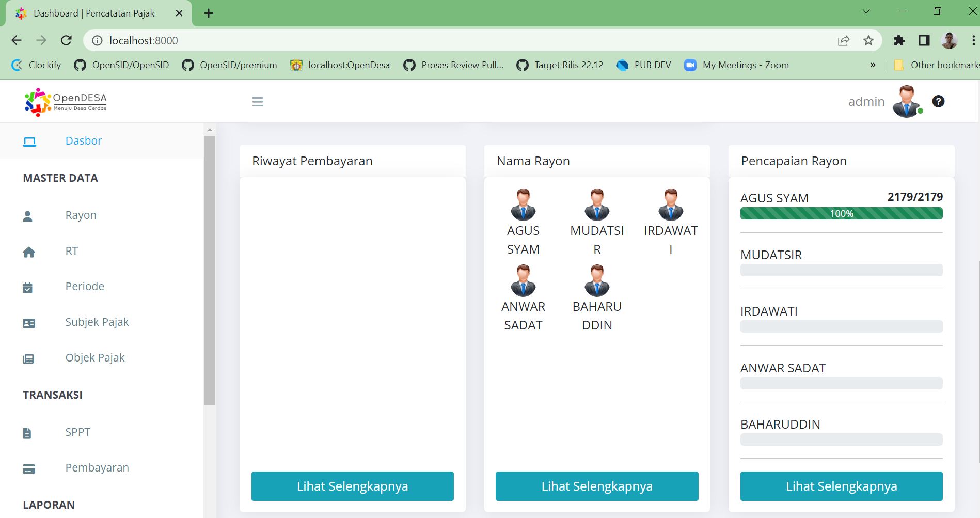Select the Subjek Pajak ID-card icon
Screen dimensions: 980x518
coord(28,323)
